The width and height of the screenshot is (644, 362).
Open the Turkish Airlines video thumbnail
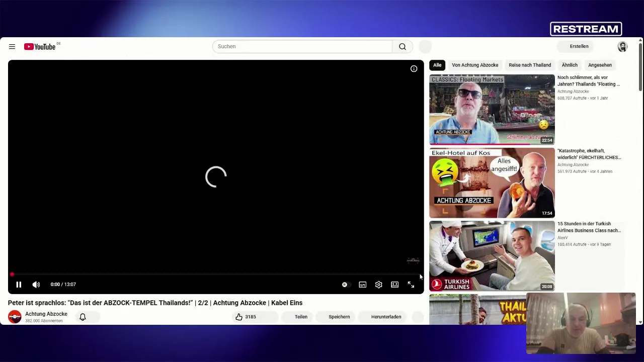tap(492, 256)
